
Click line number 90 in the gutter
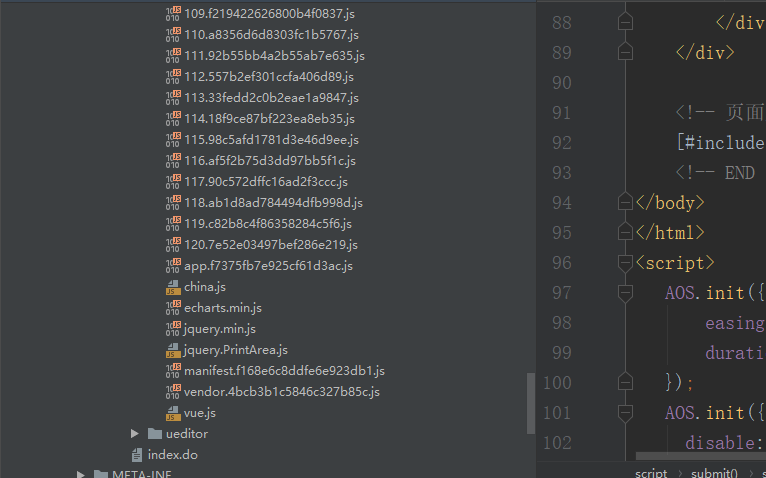(562, 83)
